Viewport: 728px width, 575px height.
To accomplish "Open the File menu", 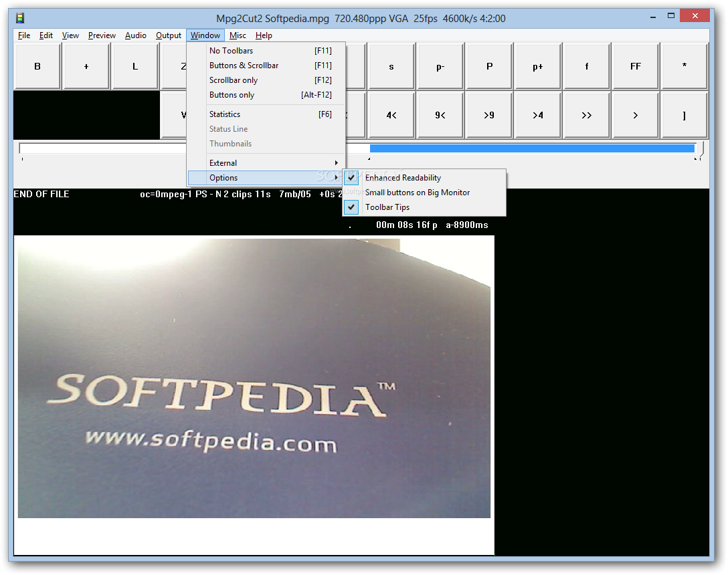I will point(24,35).
